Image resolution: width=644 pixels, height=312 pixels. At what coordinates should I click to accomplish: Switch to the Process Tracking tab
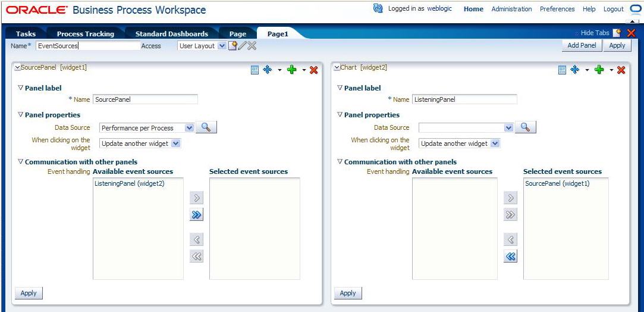tap(86, 34)
